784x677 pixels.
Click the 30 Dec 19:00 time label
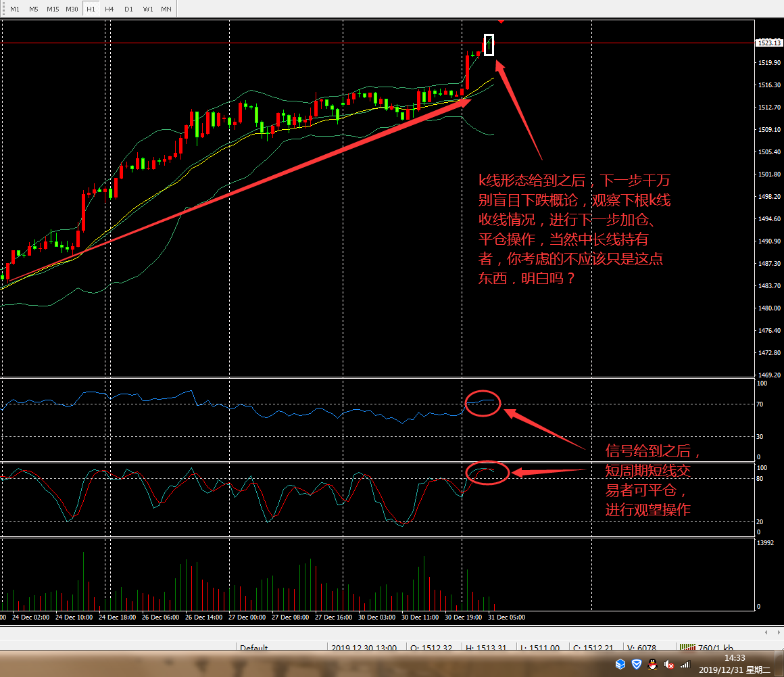[x=463, y=617]
